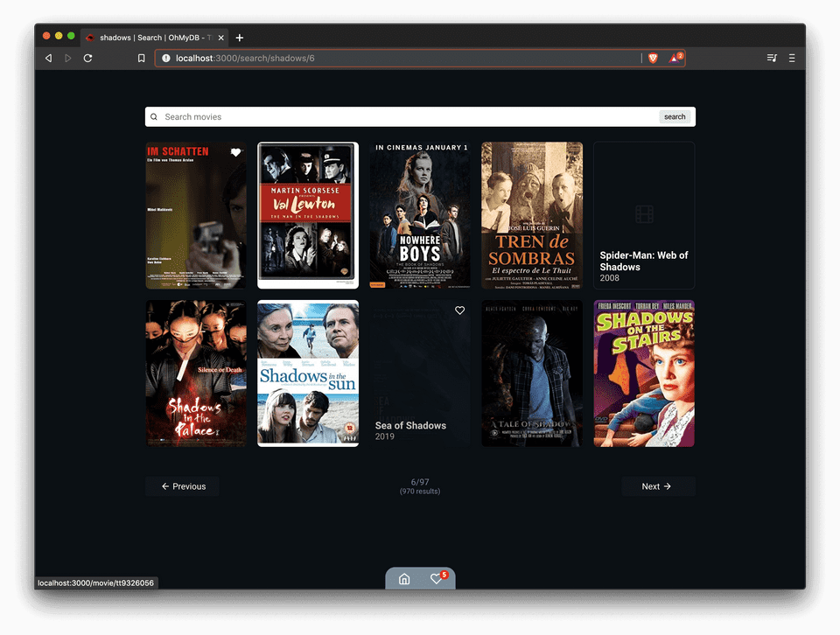This screenshot has width=840, height=635.
Task: Toggle favorite heart on Im Schatten poster
Action: (235, 153)
